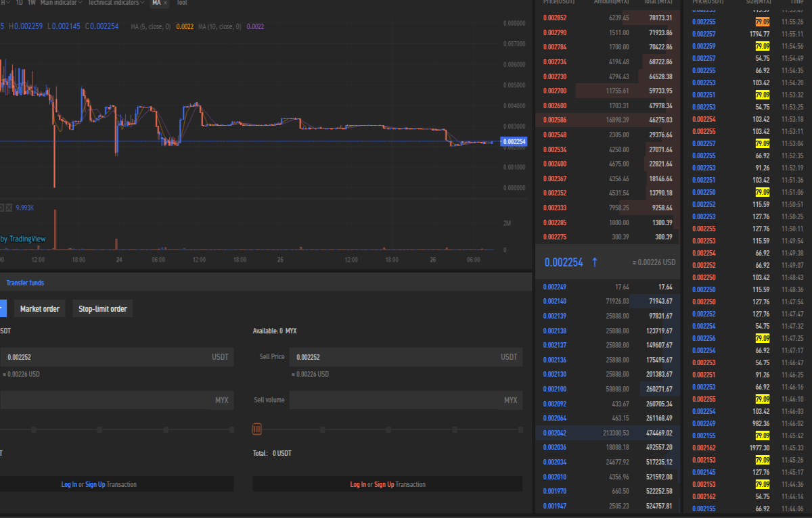
Task: Click the Sell Price input field
Action: coord(406,357)
